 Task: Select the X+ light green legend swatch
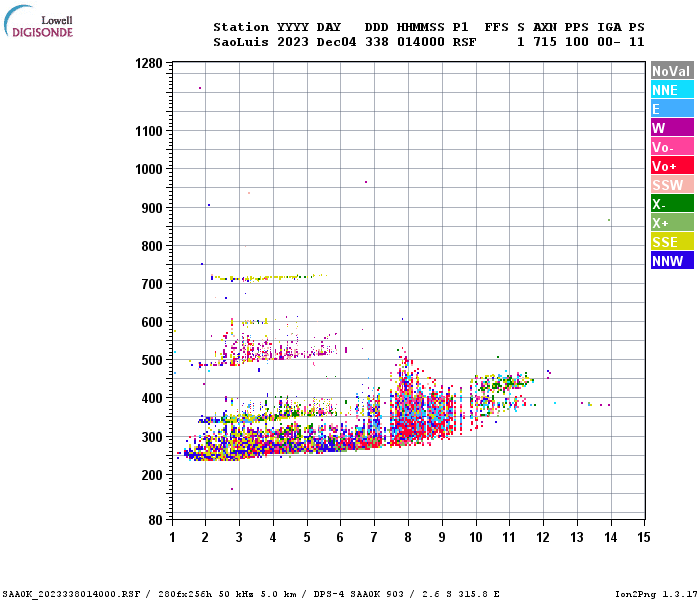tap(672, 223)
